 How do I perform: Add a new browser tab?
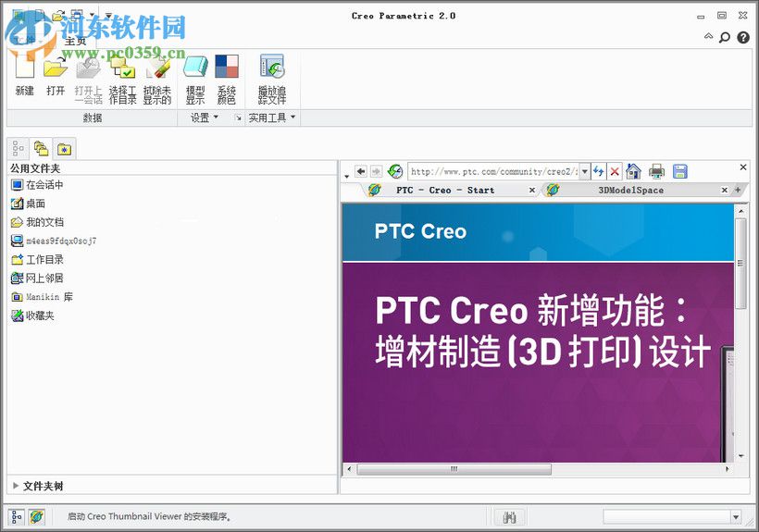tap(739, 190)
